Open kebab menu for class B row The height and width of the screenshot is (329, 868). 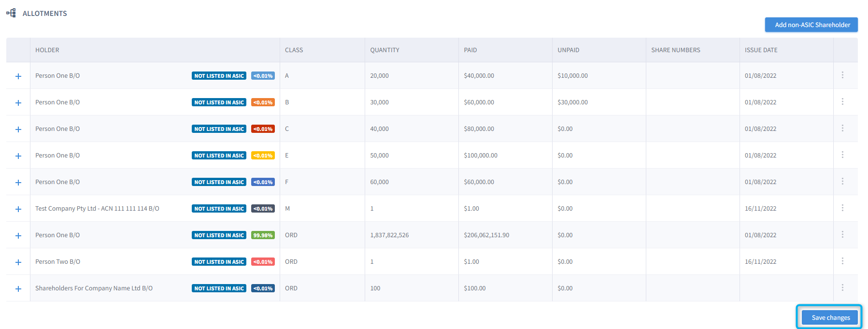842,102
